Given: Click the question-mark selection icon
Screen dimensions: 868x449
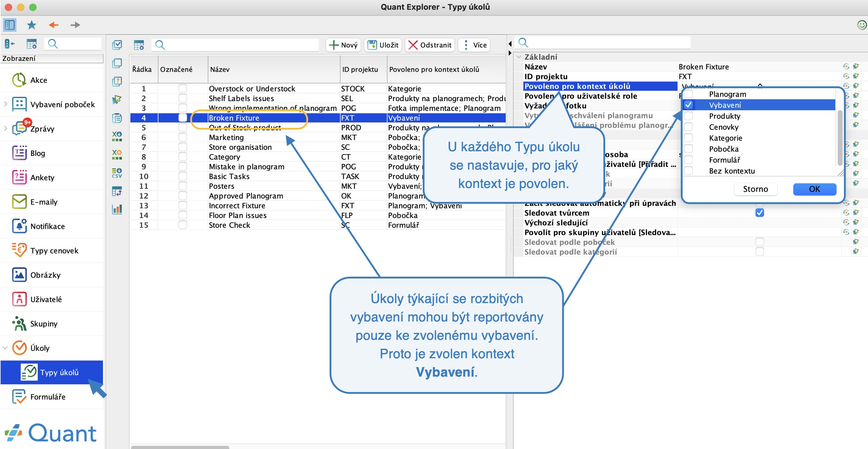Looking at the screenshot, I should coord(117,81).
